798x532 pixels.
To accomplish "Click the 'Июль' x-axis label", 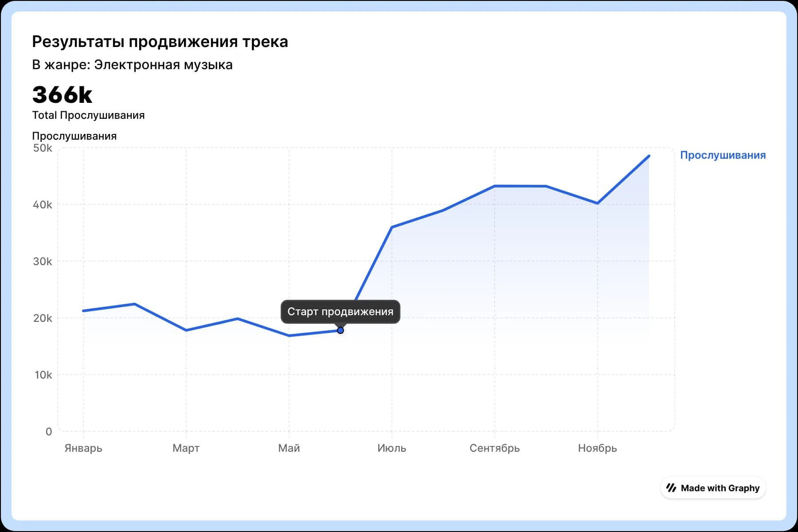I will point(392,448).
